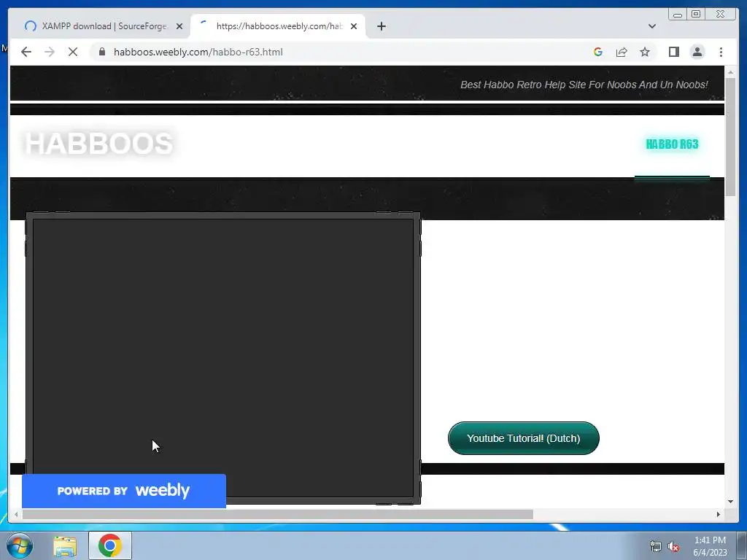Click the Show desktop strip
The width and height of the screenshot is (747, 560).
[x=742, y=545]
